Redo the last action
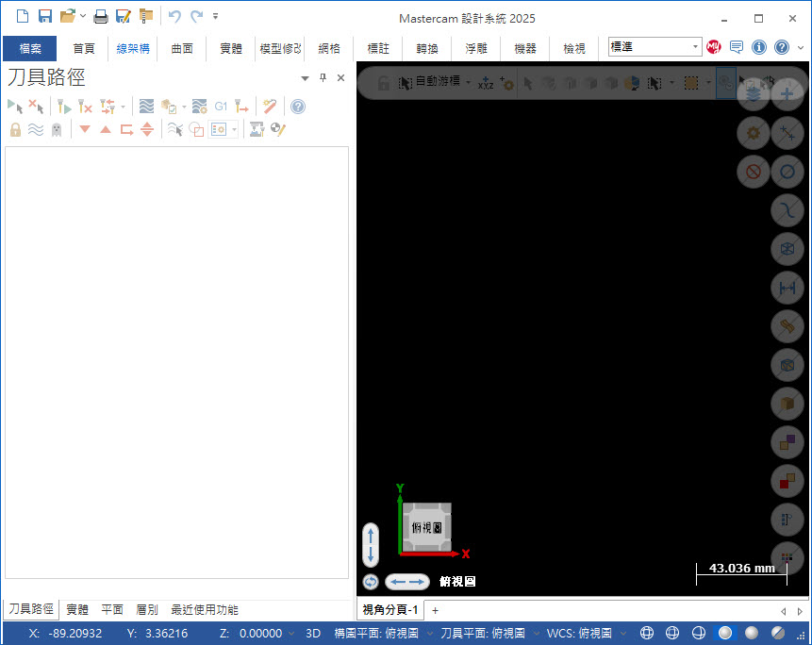Image resolution: width=812 pixels, height=645 pixels. click(197, 17)
